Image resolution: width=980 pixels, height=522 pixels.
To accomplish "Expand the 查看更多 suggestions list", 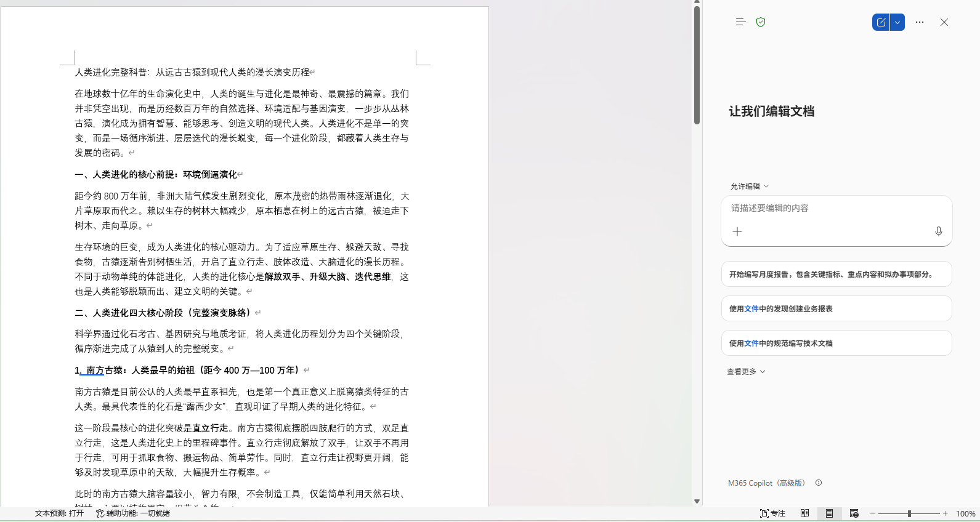I will coord(746,371).
